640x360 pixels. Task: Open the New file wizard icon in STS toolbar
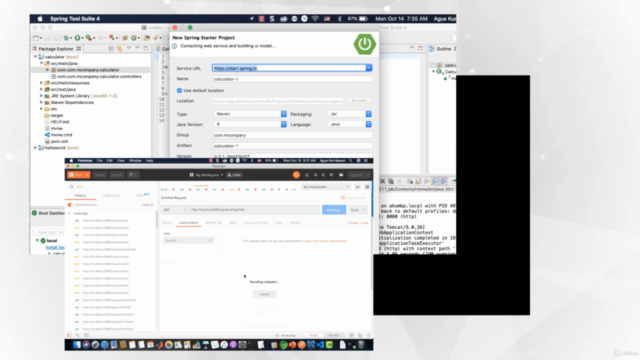[36, 38]
